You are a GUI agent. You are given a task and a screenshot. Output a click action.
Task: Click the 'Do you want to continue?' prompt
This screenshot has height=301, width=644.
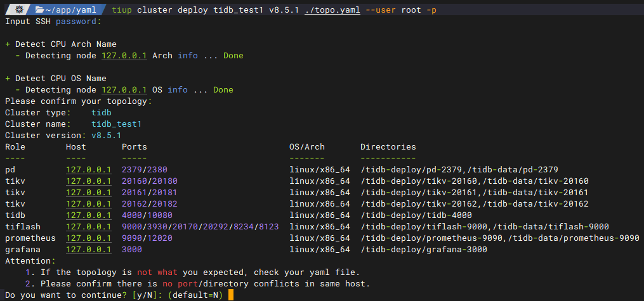(66, 295)
